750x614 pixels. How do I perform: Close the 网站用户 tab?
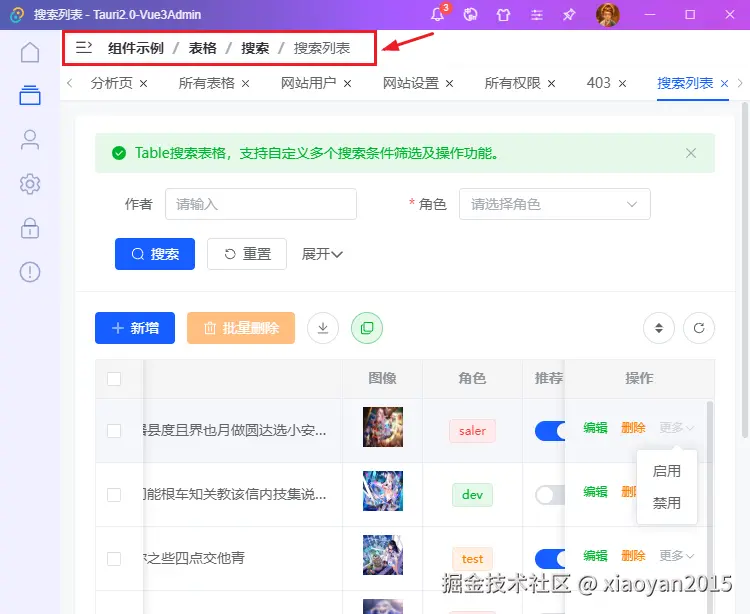tap(348, 84)
